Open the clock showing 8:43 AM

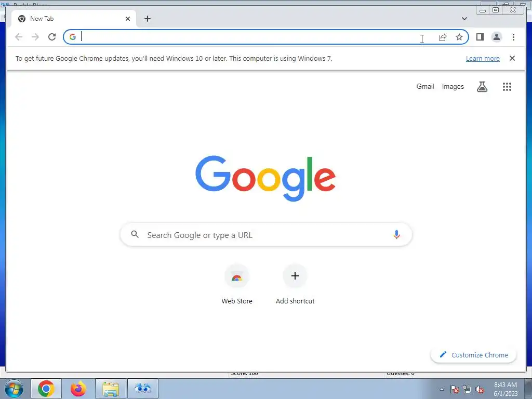click(505, 389)
